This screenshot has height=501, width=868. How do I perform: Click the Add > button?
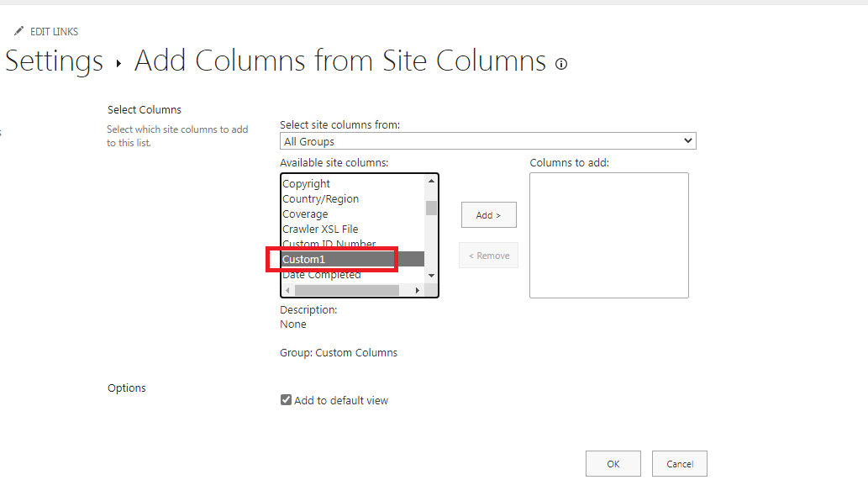[x=489, y=215]
